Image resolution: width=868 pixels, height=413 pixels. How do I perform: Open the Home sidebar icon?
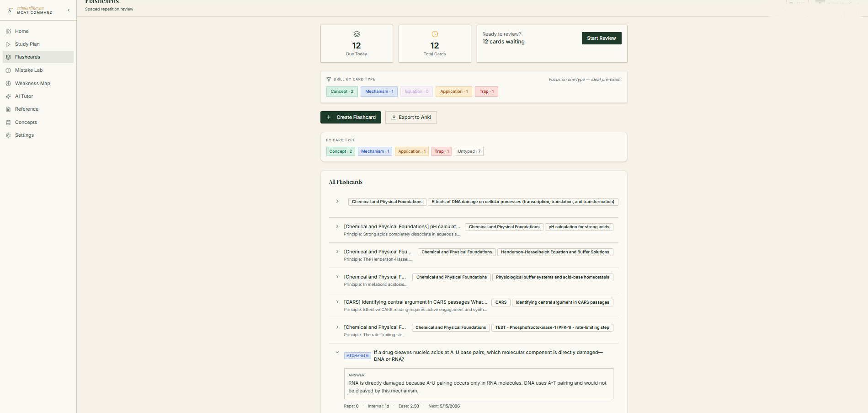(x=8, y=31)
